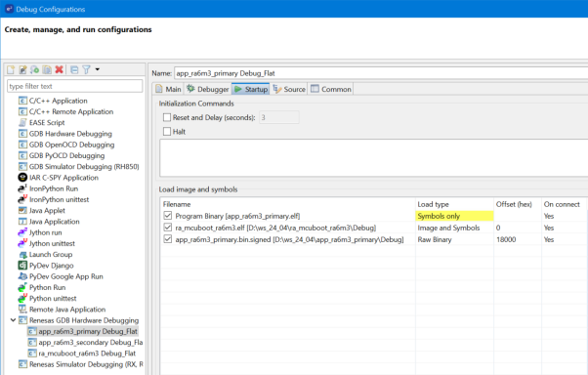The height and width of the screenshot is (375, 588).
Task: Uncheck Program Binary app_ra6m3_primary.elf checkbox
Action: click(168, 216)
